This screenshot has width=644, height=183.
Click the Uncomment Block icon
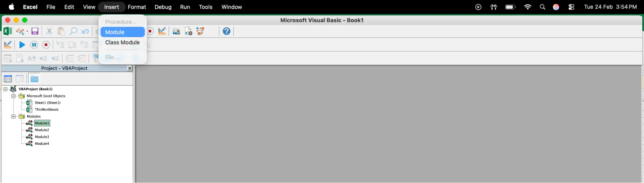click(82, 58)
